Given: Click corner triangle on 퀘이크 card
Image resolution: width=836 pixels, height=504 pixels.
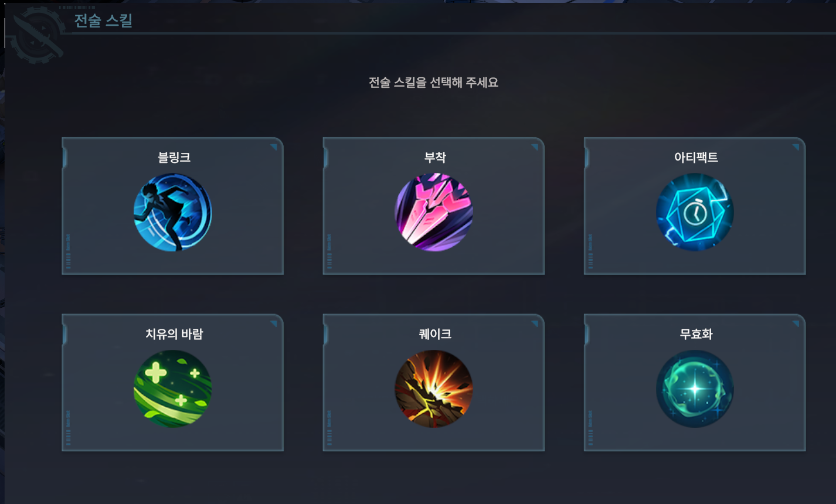Looking at the screenshot, I should point(535,323).
